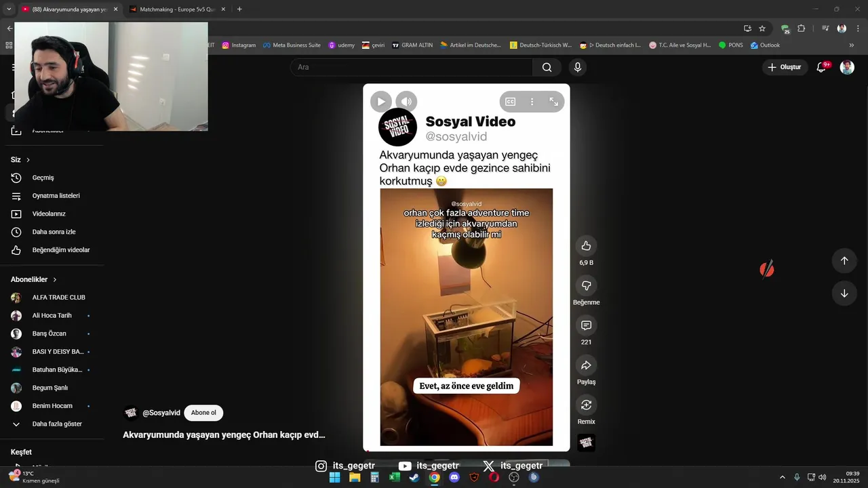Open the Meta Business Suite bookmark
This screenshot has height=488, width=868.
point(292,45)
